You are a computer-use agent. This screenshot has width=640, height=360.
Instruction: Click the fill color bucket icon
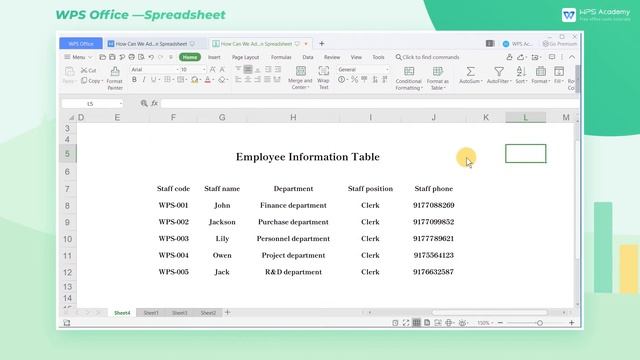[x=194, y=80]
